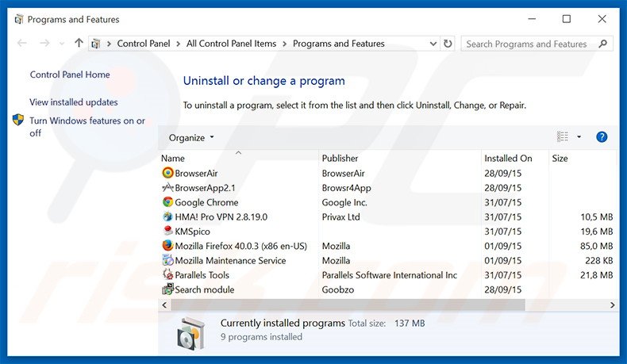Viewport: 627px width, 364px height.
Task: Click the 21,8 MB size value
Action: coord(597,275)
